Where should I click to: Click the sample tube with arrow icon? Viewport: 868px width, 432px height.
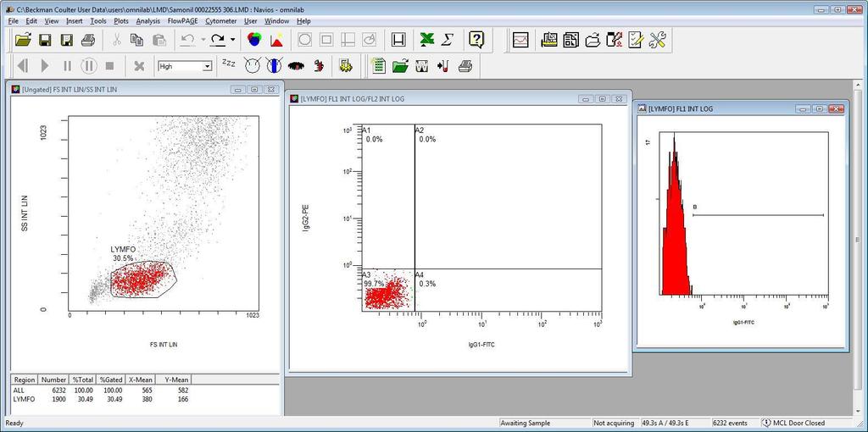pos(442,66)
